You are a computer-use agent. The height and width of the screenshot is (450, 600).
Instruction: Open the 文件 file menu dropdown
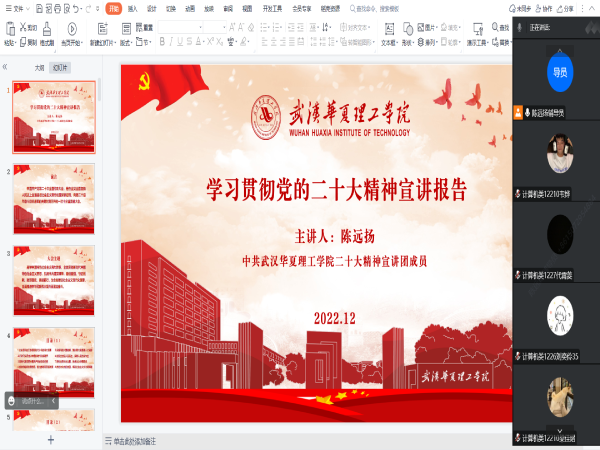click(19, 8)
